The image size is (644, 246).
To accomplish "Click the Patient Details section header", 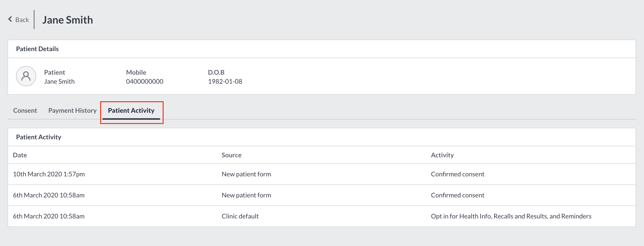I will click(x=37, y=49).
